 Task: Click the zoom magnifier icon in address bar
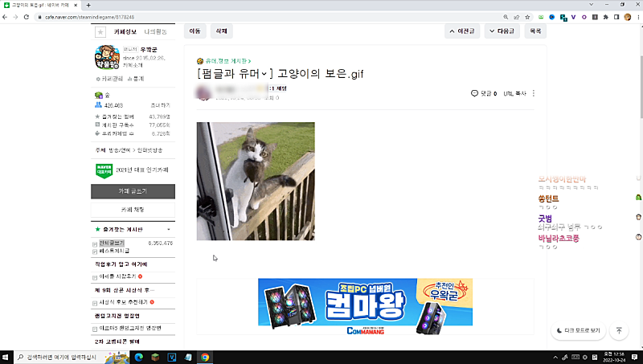pos(506,17)
